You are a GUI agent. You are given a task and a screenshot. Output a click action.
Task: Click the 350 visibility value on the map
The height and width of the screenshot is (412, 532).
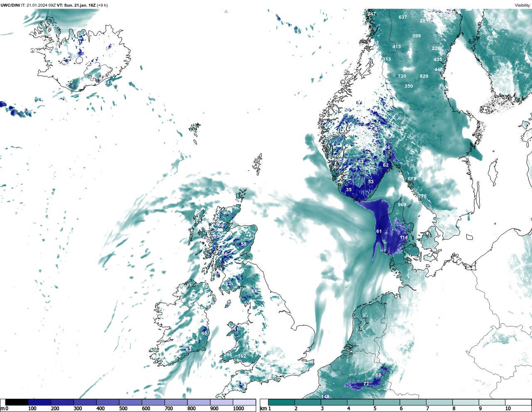point(409,86)
